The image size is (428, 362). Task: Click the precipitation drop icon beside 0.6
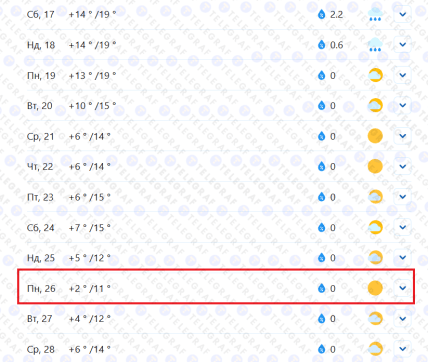(x=321, y=45)
